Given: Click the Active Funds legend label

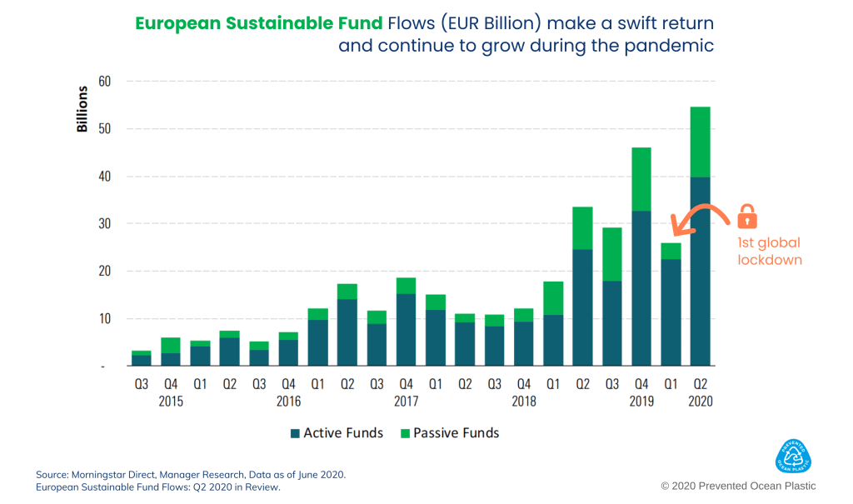Looking at the screenshot, I should click(x=343, y=433).
